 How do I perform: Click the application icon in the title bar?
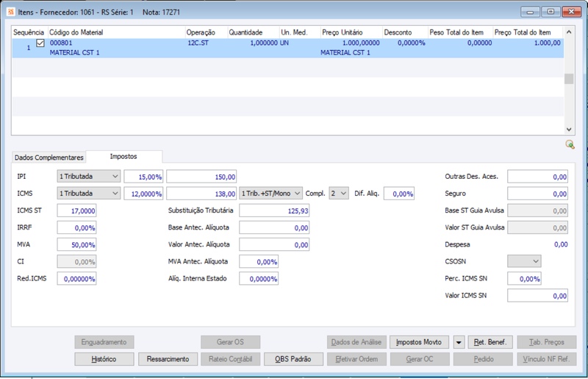point(11,12)
